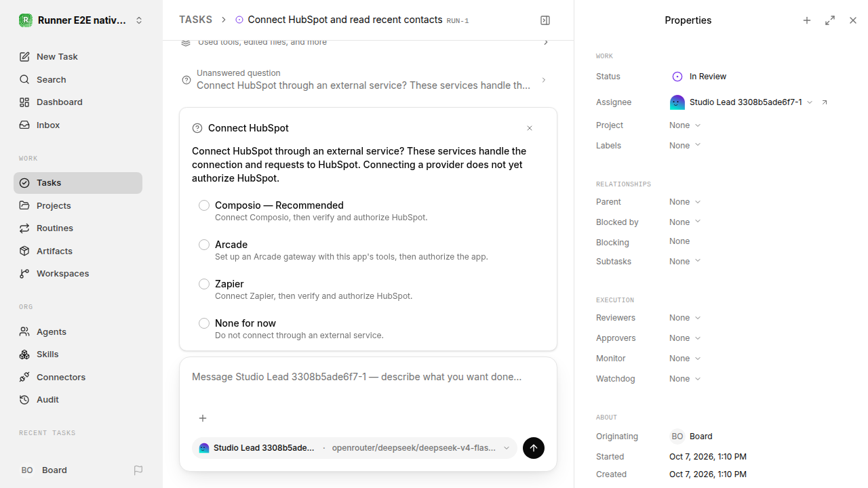Image resolution: width=868 pixels, height=488 pixels.
Task: Send the message with arrow button
Action: point(534,448)
